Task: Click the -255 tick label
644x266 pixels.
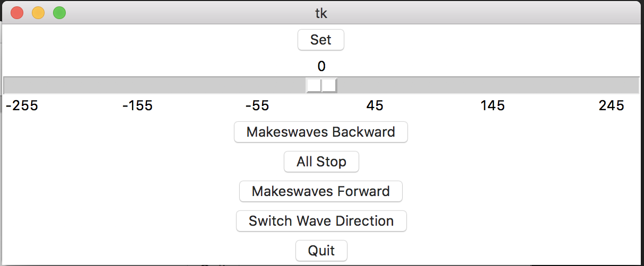Action: click(x=22, y=106)
